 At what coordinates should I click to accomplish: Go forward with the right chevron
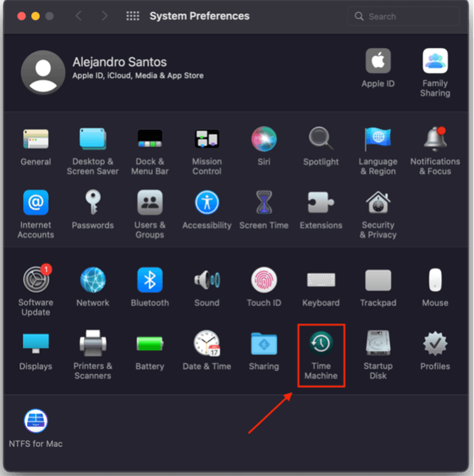(104, 16)
